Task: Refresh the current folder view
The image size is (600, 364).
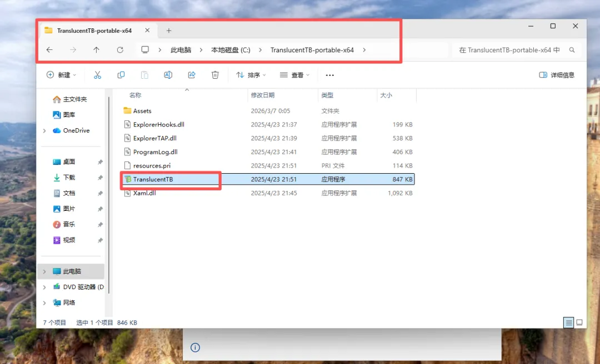Action: point(120,50)
